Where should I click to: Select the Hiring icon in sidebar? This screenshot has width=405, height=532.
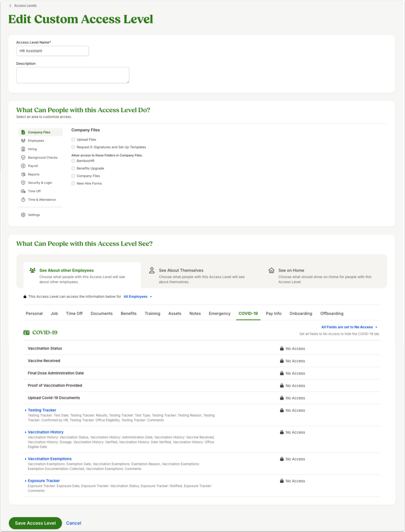pos(23,149)
